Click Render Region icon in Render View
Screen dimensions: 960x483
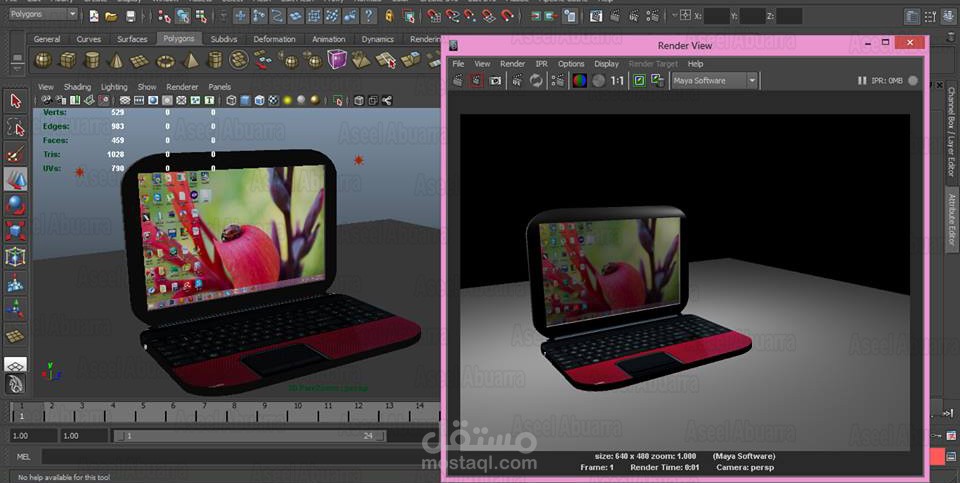pos(476,80)
